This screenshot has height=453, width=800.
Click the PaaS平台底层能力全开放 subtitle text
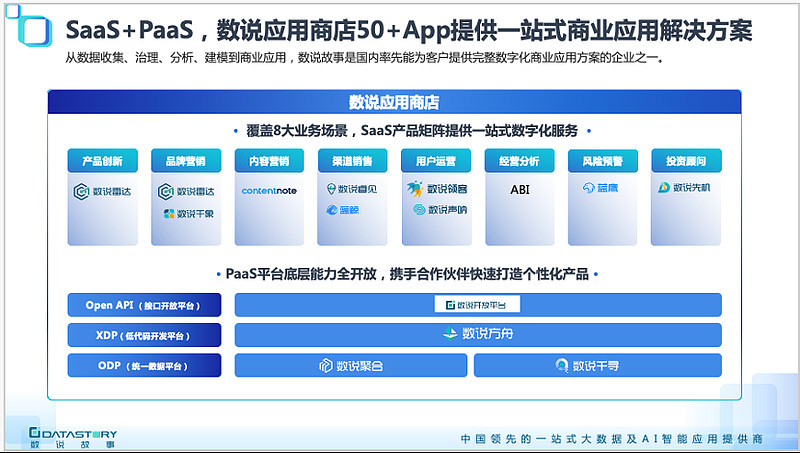(407, 274)
